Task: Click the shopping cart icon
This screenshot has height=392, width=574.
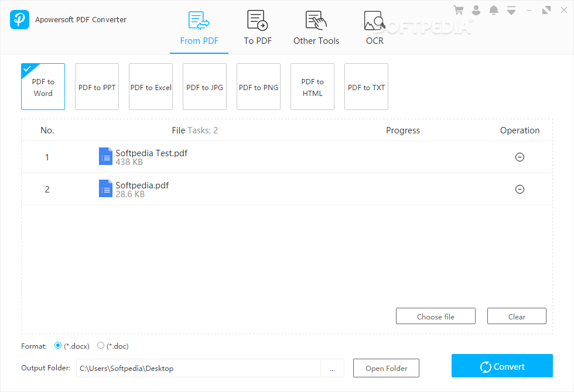Action: click(x=459, y=9)
